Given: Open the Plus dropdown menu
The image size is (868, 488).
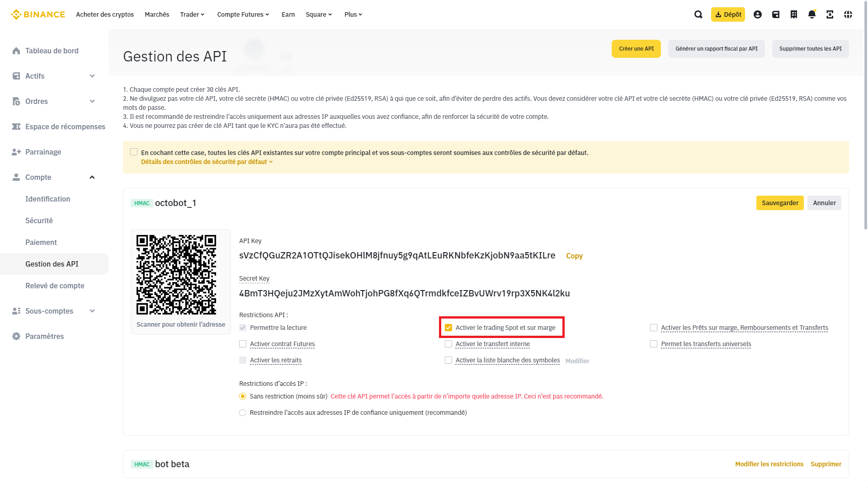Looking at the screenshot, I should [x=353, y=14].
